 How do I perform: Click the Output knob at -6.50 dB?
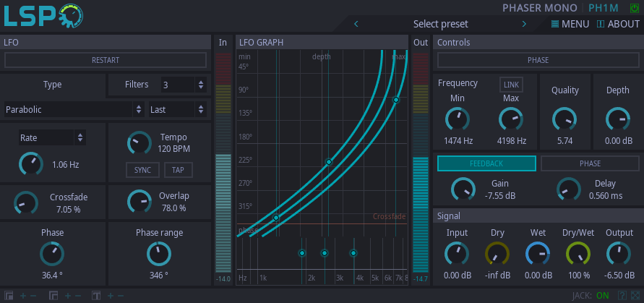[619, 253]
